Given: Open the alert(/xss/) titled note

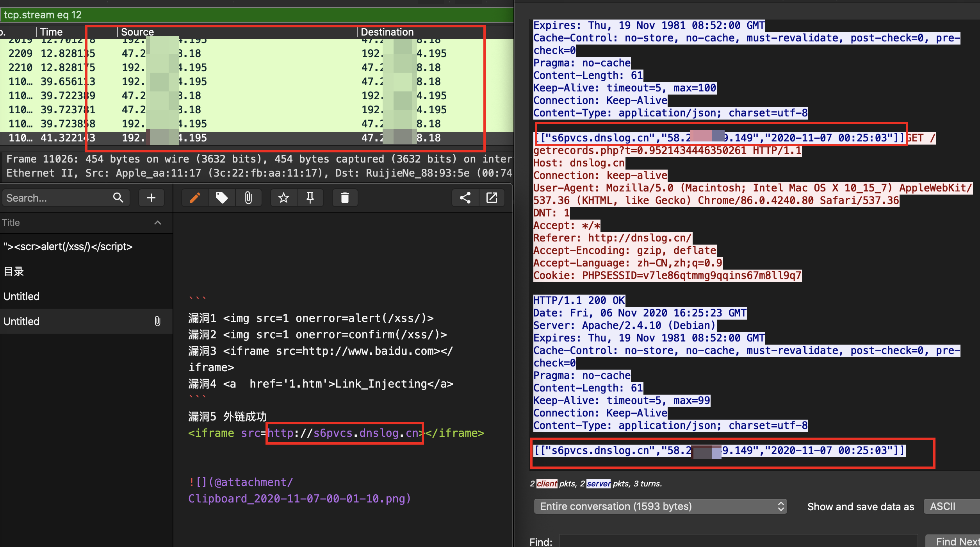Looking at the screenshot, I should tap(68, 247).
